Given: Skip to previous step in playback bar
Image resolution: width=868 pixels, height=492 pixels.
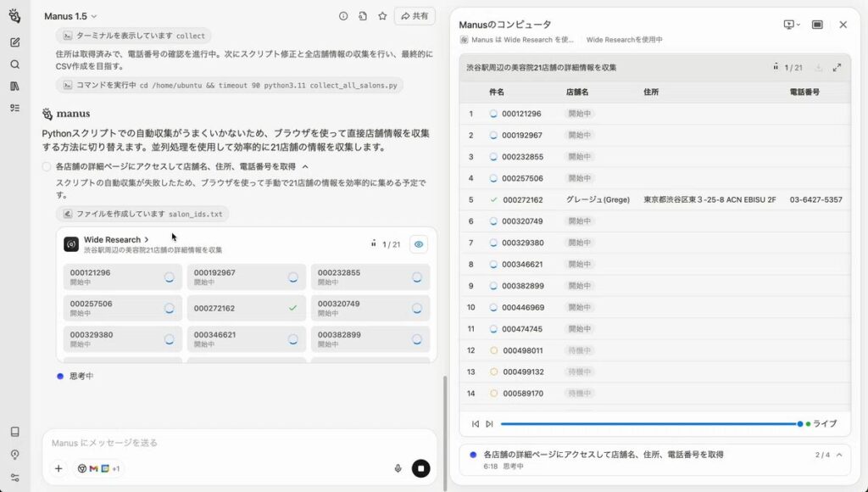Looking at the screenshot, I should coord(476,423).
